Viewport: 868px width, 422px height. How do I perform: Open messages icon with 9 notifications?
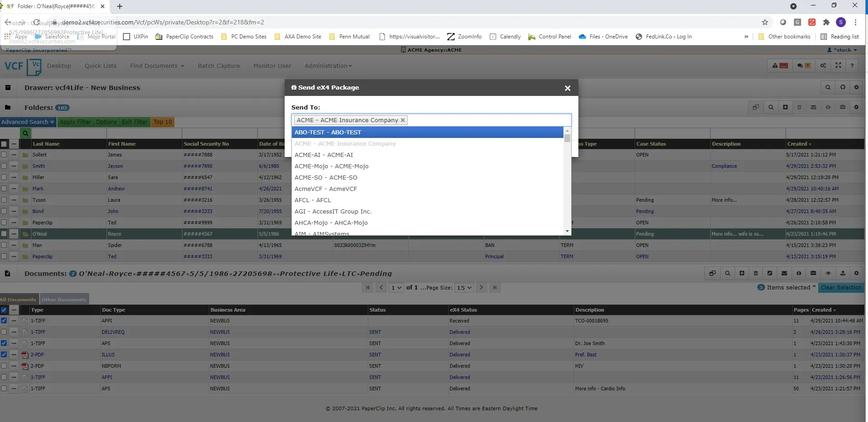point(803,65)
